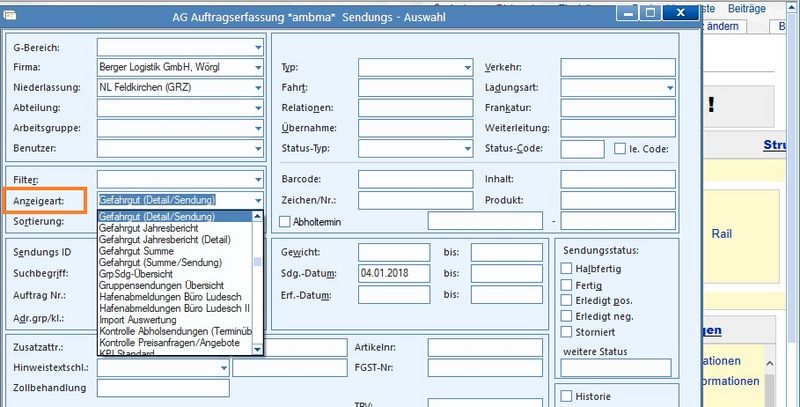Image resolution: width=800 pixels, height=407 pixels.
Task: Enable the Abholtermin checkbox
Action: click(x=285, y=222)
